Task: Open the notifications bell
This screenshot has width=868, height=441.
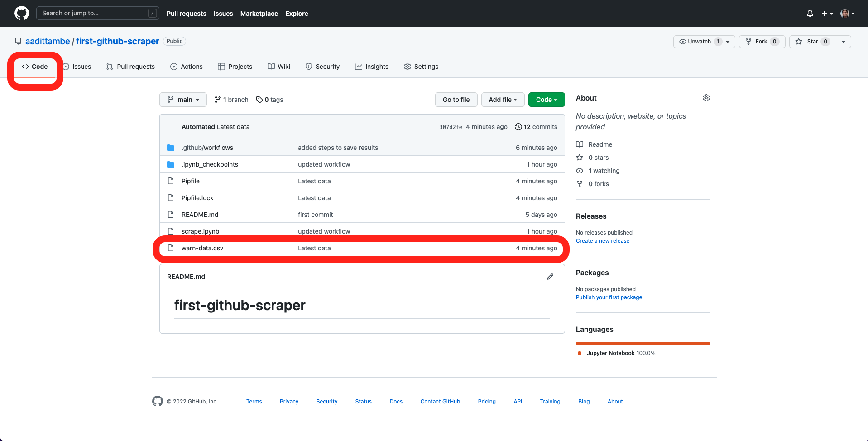Action: pyautogui.click(x=810, y=14)
